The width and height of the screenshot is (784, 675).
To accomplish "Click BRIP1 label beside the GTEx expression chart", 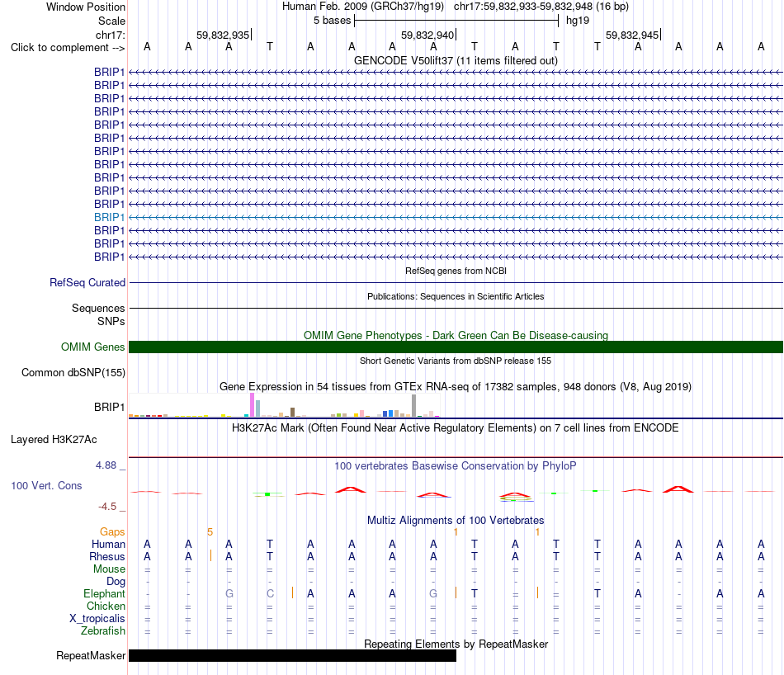I will pyautogui.click(x=109, y=407).
